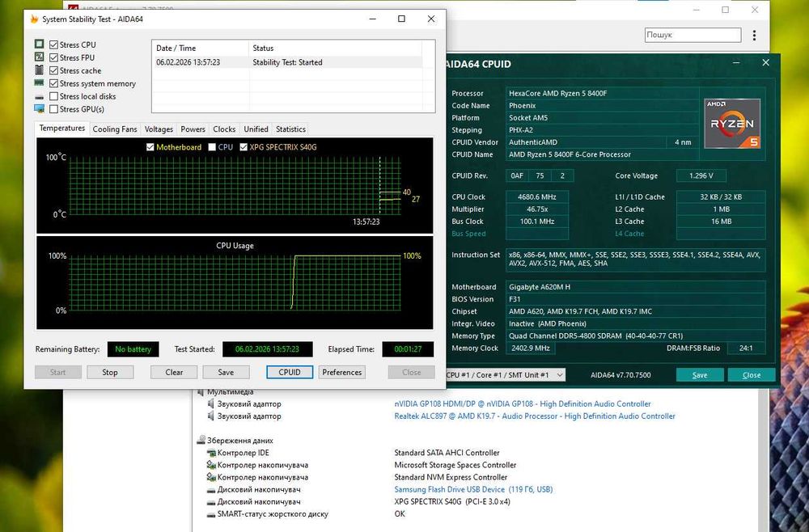Image resolution: width=809 pixels, height=532 pixels.
Task: Click Microsoft Storage Spaces Контролер накопичувача row icon
Action: 211,465
